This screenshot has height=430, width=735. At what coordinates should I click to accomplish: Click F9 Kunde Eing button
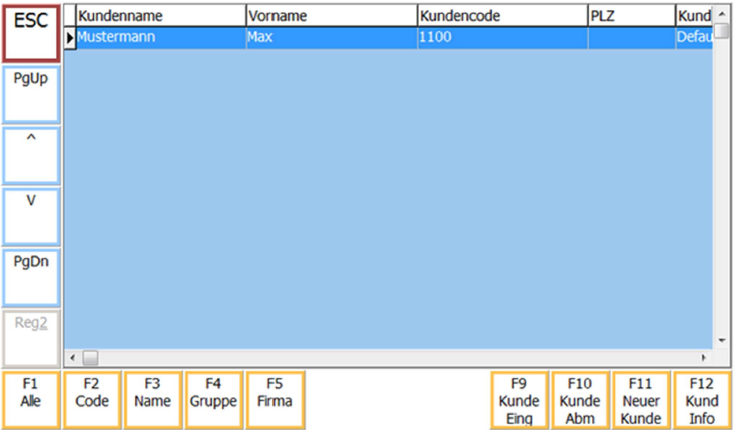tap(519, 400)
